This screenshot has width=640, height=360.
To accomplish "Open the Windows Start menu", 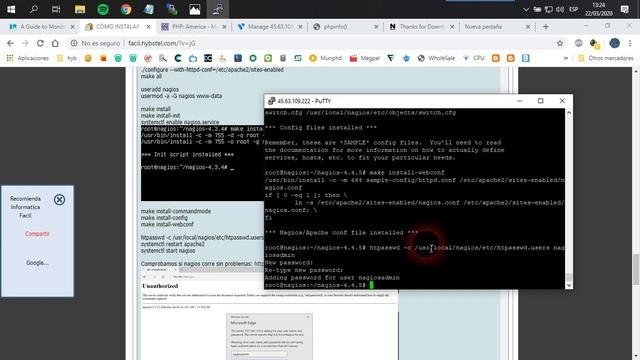I will coord(11,9).
